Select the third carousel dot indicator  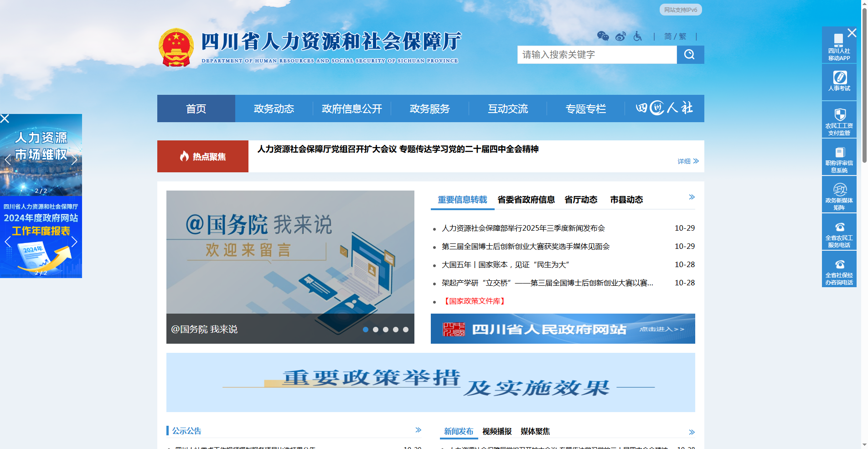click(386, 329)
